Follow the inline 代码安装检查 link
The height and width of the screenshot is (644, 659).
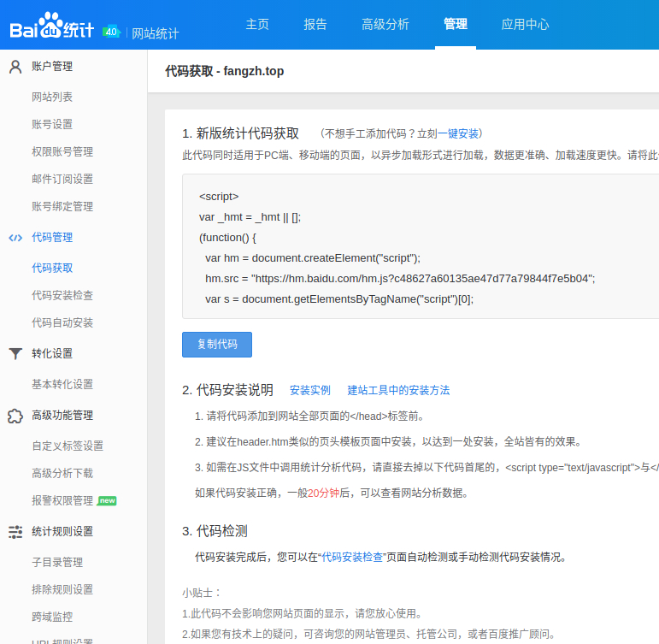pos(352,558)
